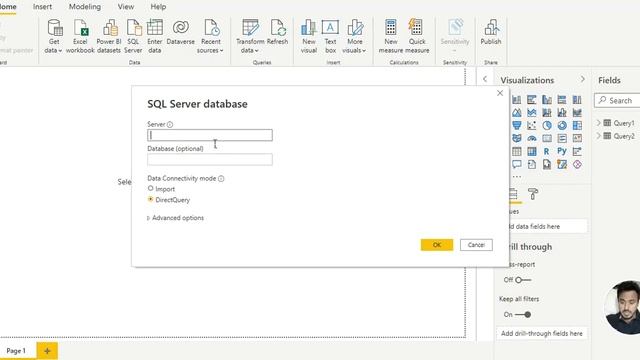Image resolution: width=640 pixels, height=360 pixels.
Task: Click the Fields Search box
Action: click(x=618, y=100)
